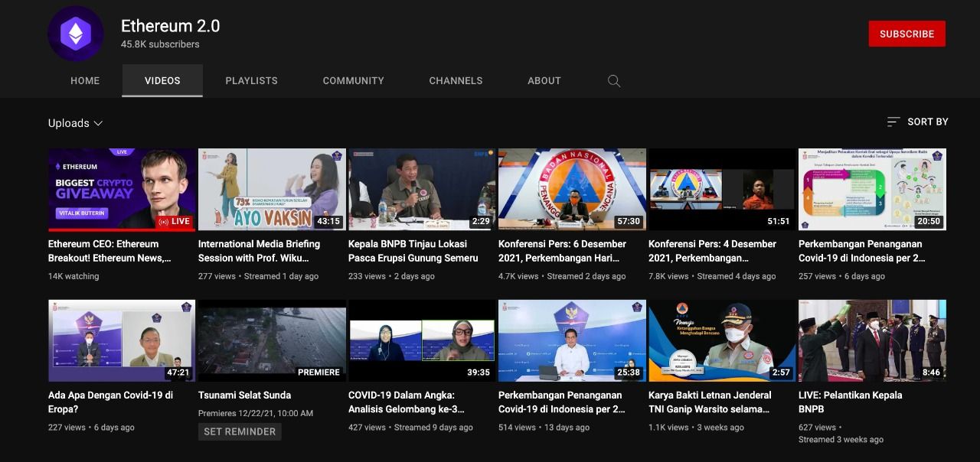Open the Sort By menu label
The width and height of the screenshot is (980, 462).
(928, 122)
